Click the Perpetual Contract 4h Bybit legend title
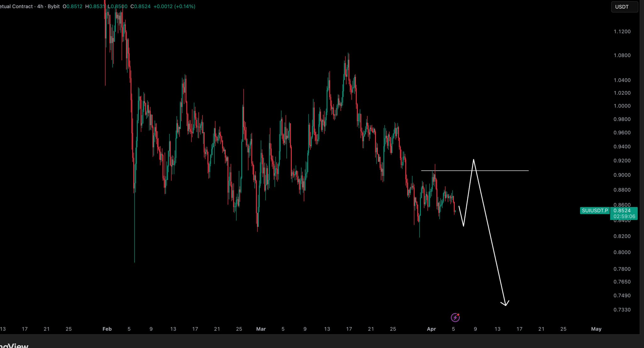 click(30, 6)
